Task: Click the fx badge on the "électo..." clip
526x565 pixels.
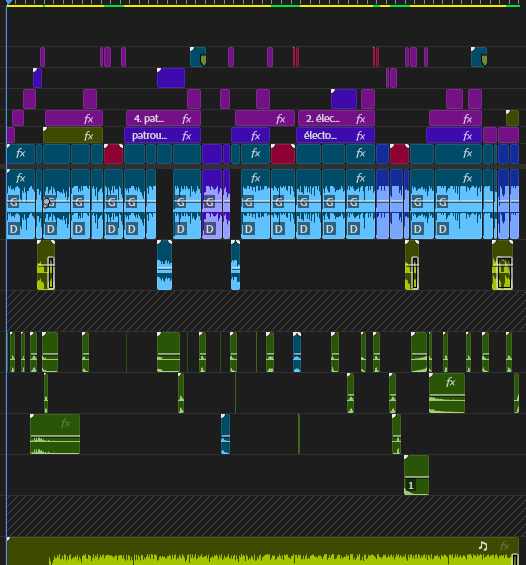Action: coord(361,135)
